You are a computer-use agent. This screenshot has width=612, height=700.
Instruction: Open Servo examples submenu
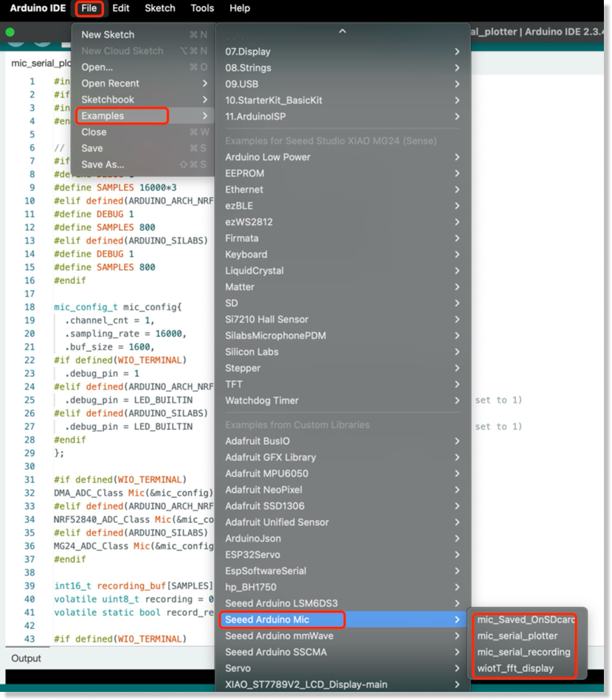[342, 668]
